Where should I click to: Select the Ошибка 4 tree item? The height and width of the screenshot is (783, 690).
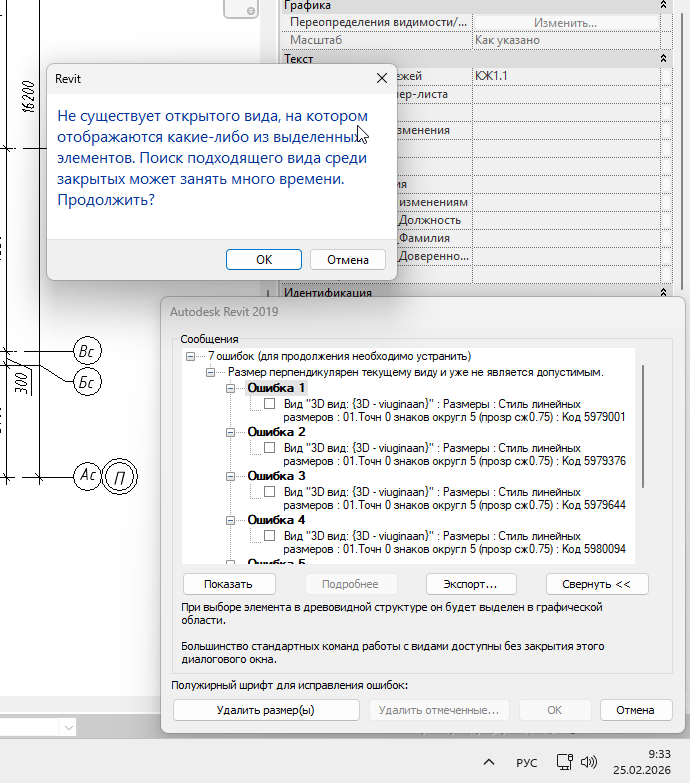pyautogui.click(x=276, y=520)
